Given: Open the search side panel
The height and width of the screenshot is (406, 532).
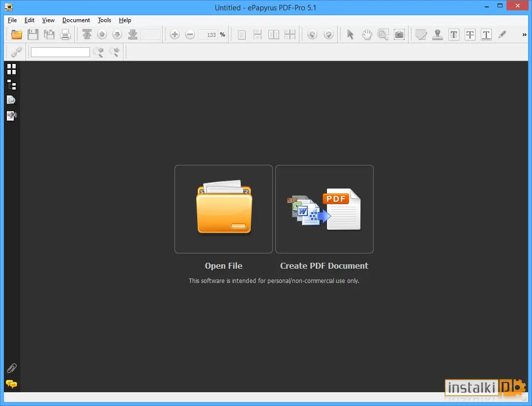Looking at the screenshot, I should coord(11,100).
